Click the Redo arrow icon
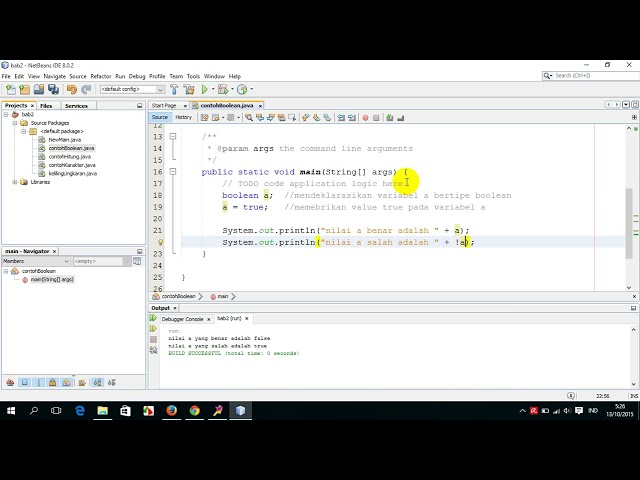640x480 pixels. click(86, 89)
